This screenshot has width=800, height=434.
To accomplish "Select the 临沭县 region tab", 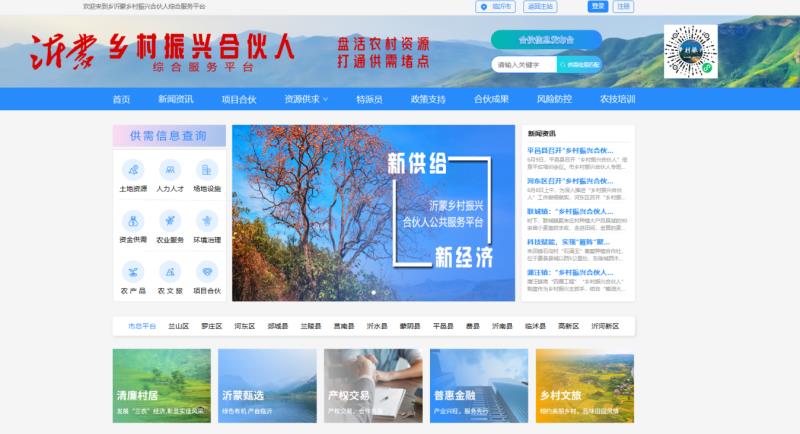I will [535, 326].
